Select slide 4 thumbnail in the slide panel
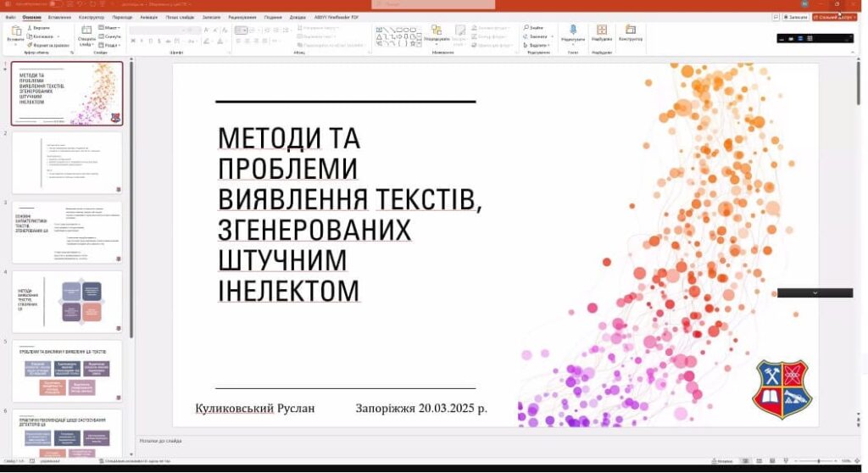 (x=67, y=302)
